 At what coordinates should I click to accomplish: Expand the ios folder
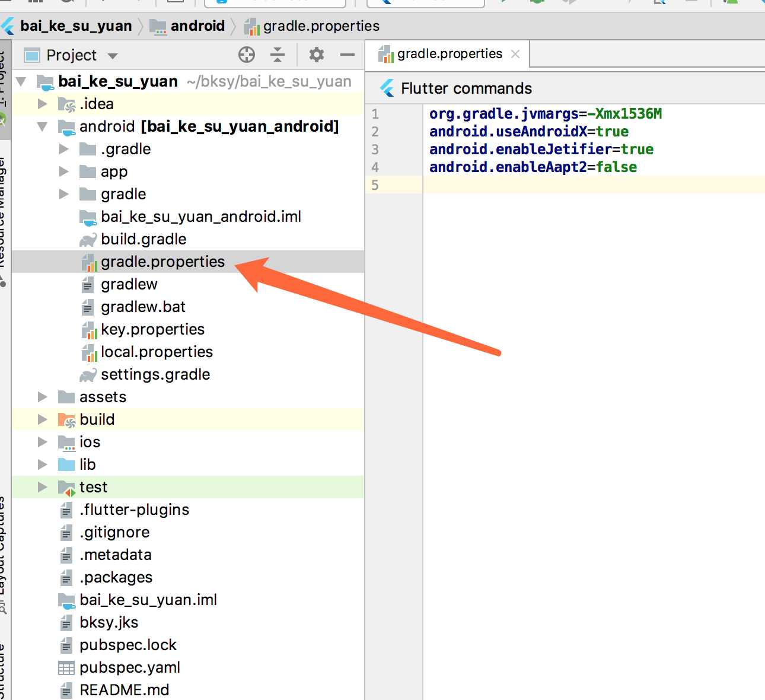[x=42, y=442]
